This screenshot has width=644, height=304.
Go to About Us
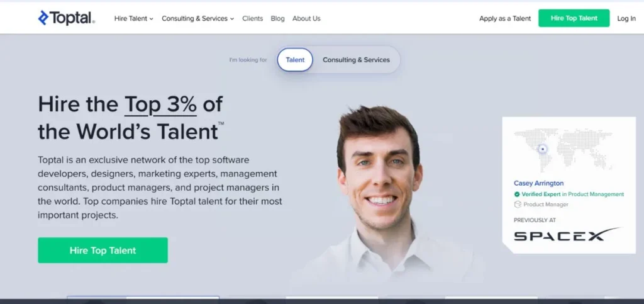point(306,18)
